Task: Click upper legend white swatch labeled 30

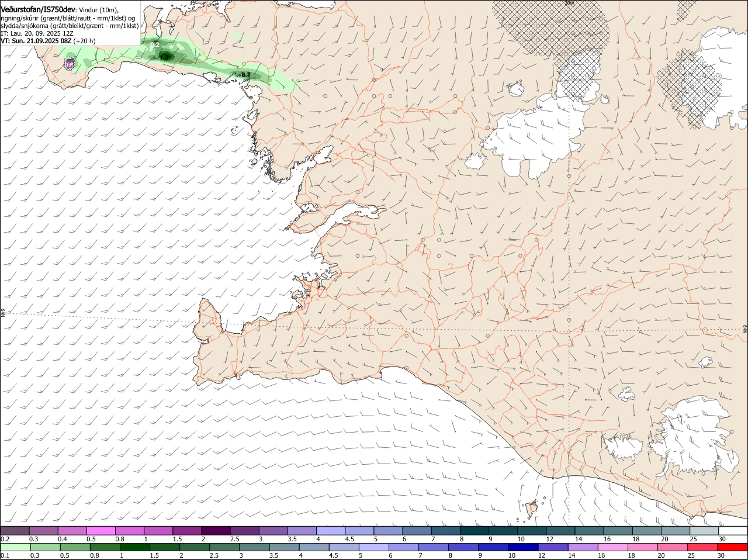Action: pyautogui.click(x=733, y=530)
